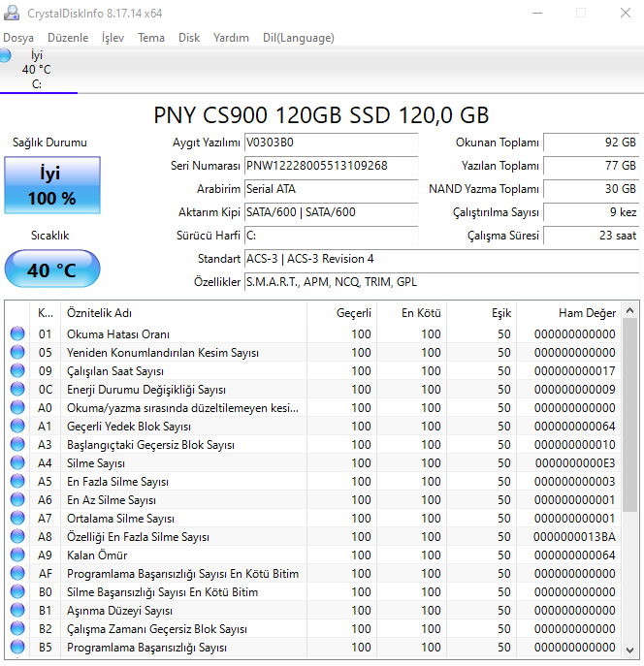Screen dimensions: 644x666
Task: Click status orb for Geçerli Yedek Blok Sayısı
Action: [17, 426]
